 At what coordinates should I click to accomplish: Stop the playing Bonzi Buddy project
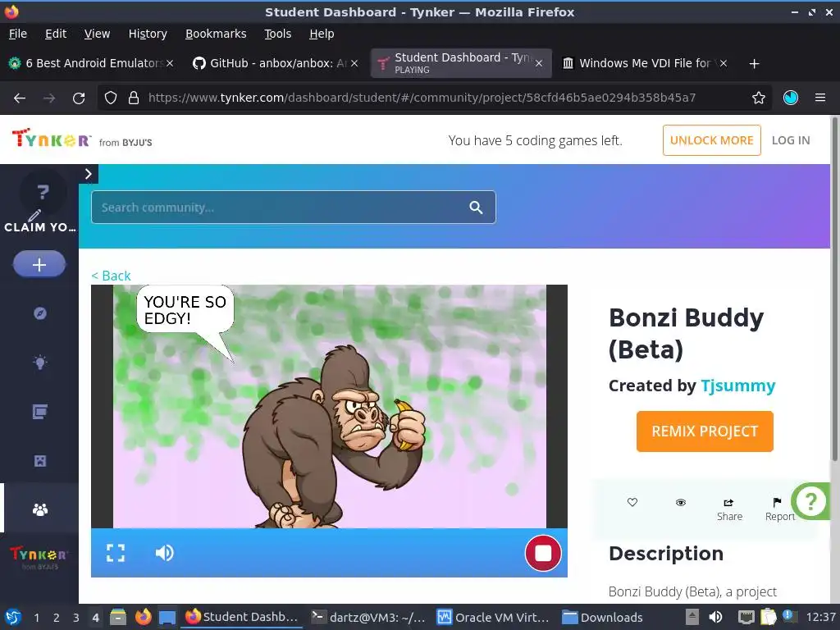tap(543, 553)
